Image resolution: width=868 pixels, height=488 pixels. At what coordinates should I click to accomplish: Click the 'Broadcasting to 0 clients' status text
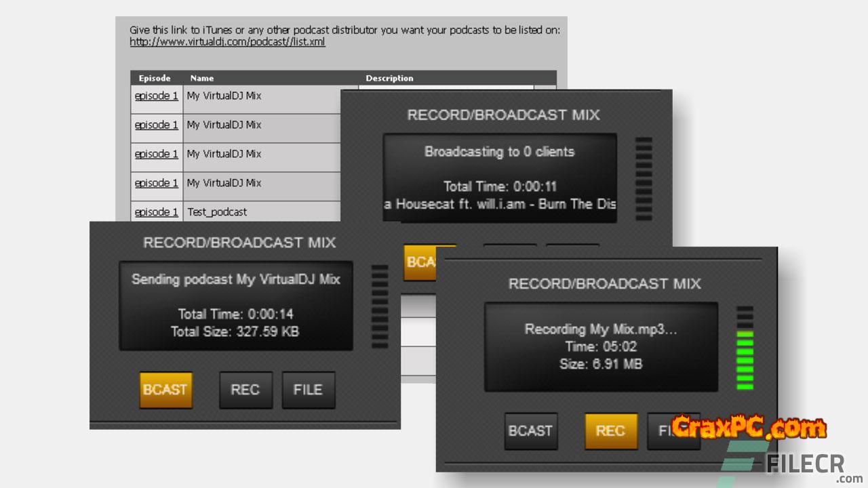(500, 152)
